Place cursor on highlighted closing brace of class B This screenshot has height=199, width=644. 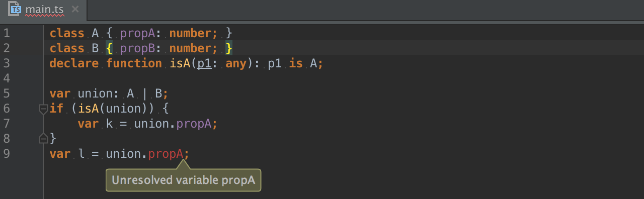coord(229,48)
